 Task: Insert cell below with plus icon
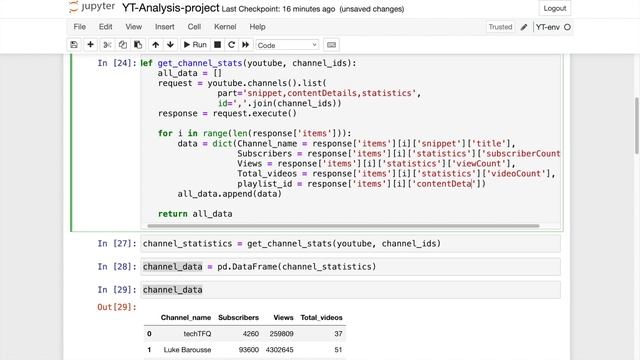[91, 45]
